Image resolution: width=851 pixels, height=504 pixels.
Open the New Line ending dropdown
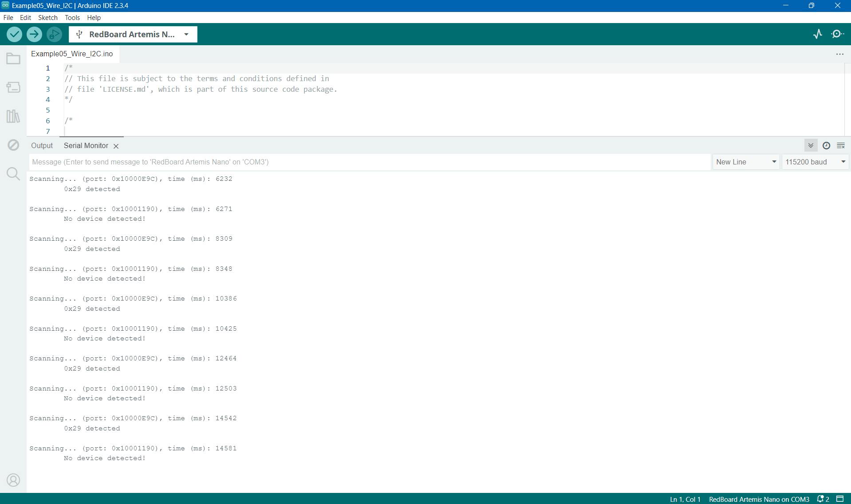(x=746, y=162)
